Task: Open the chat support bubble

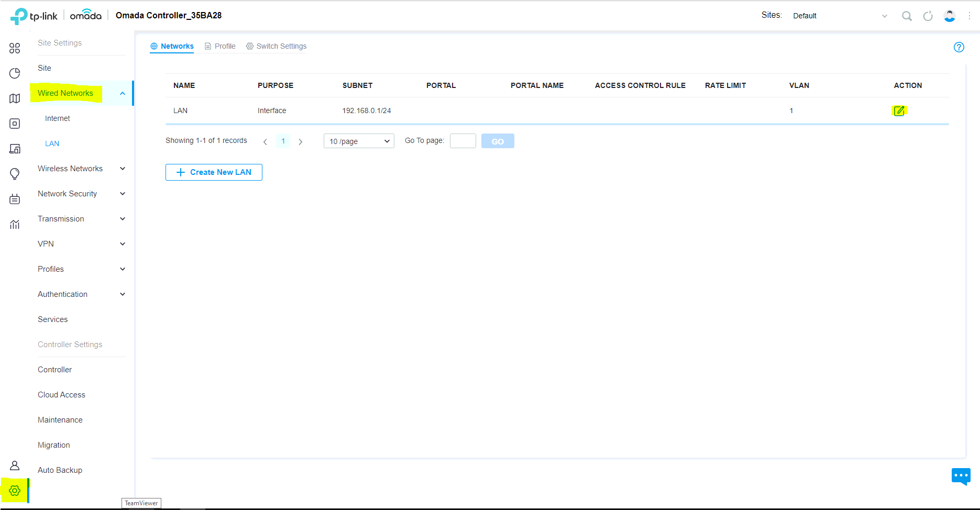Action: 961,476
